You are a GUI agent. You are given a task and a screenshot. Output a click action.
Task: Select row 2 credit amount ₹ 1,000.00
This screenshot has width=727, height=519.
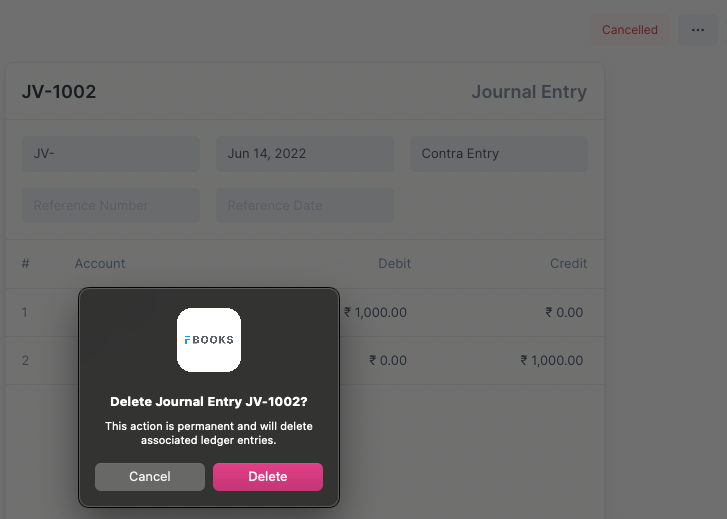click(x=551, y=360)
